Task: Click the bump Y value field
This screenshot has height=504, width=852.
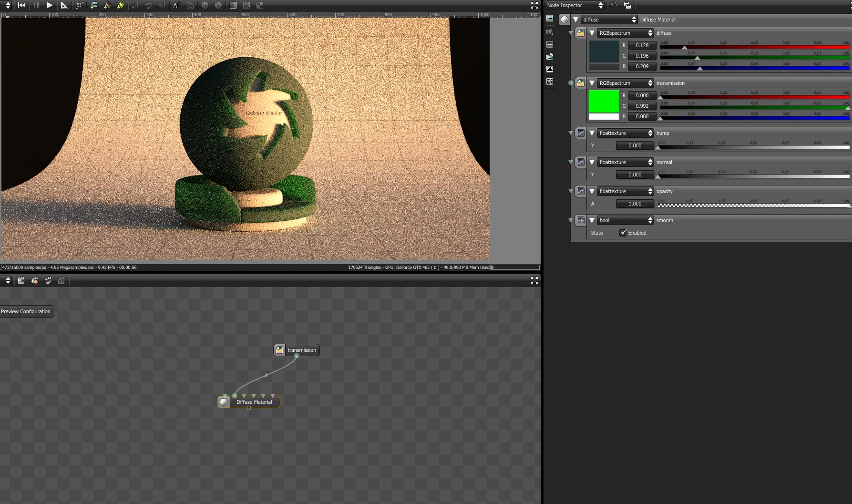Action: tap(635, 145)
